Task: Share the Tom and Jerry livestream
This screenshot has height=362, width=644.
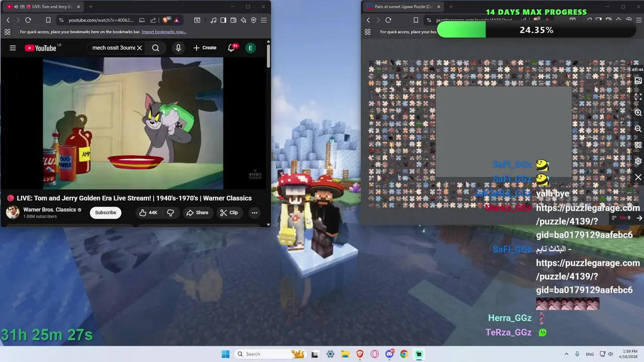Action: [x=197, y=213]
